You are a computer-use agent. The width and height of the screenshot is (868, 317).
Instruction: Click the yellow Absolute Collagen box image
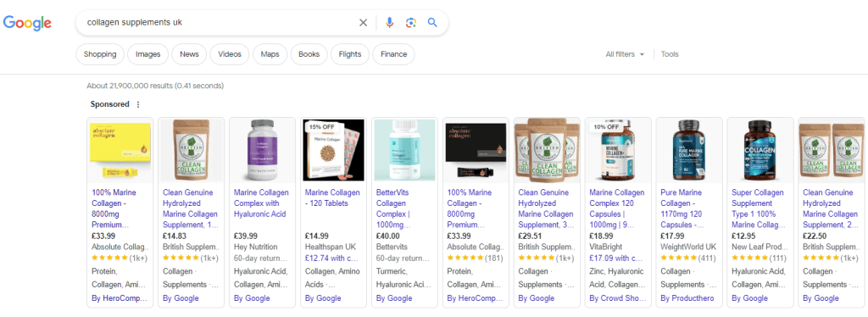point(120,150)
